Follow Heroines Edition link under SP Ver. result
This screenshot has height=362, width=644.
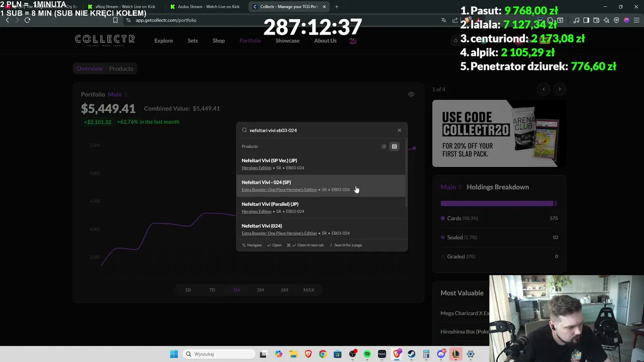[x=256, y=168]
